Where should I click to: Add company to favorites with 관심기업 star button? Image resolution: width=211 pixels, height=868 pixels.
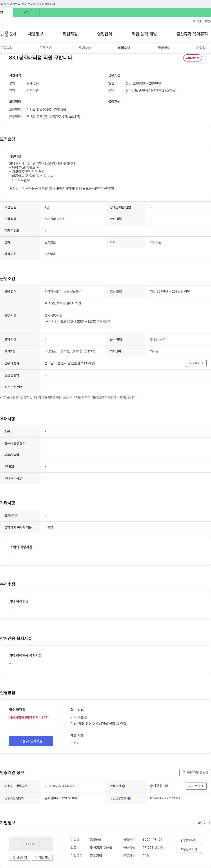(x=20, y=857)
